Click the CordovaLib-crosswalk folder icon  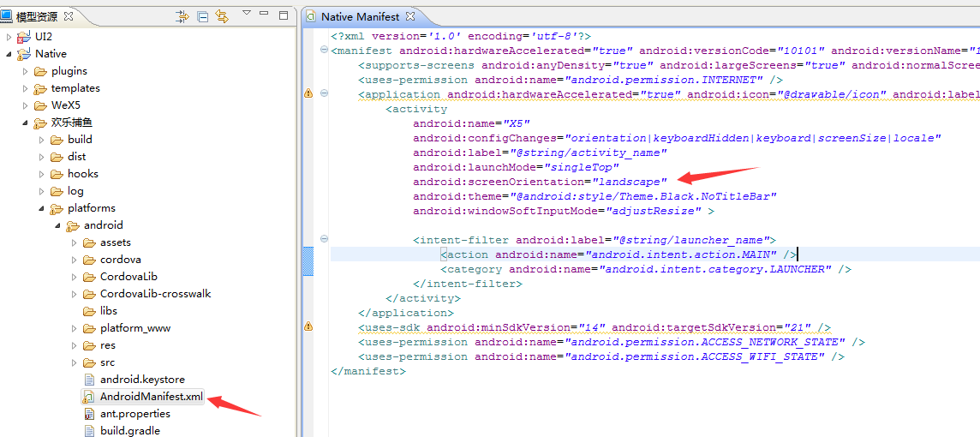pos(88,294)
